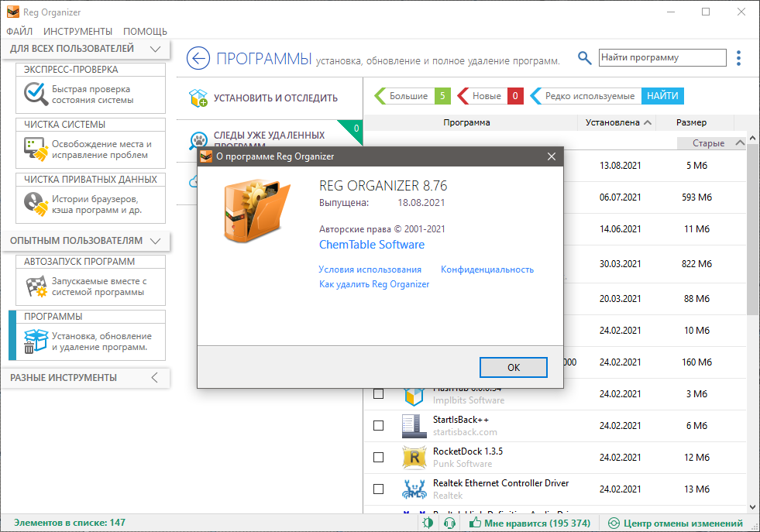The height and width of the screenshot is (532, 760).
Task: Click the Установить и отследить box icon
Action: click(x=198, y=98)
